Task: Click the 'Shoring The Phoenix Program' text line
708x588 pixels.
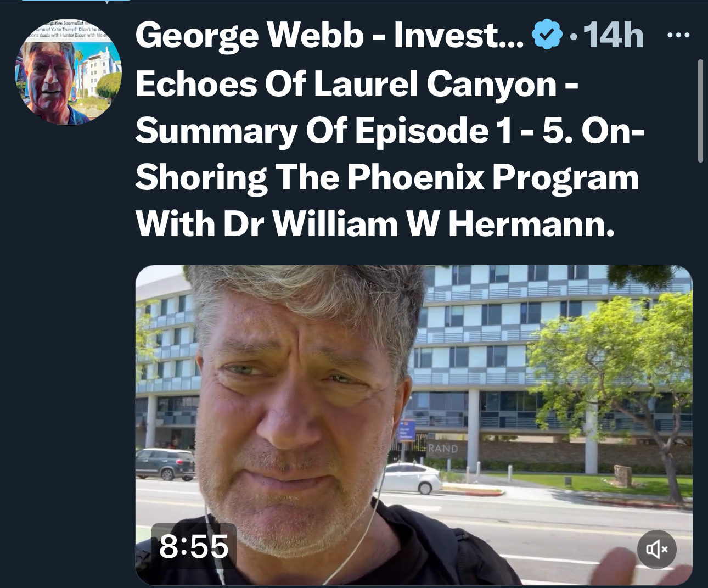Action: pos(387,178)
